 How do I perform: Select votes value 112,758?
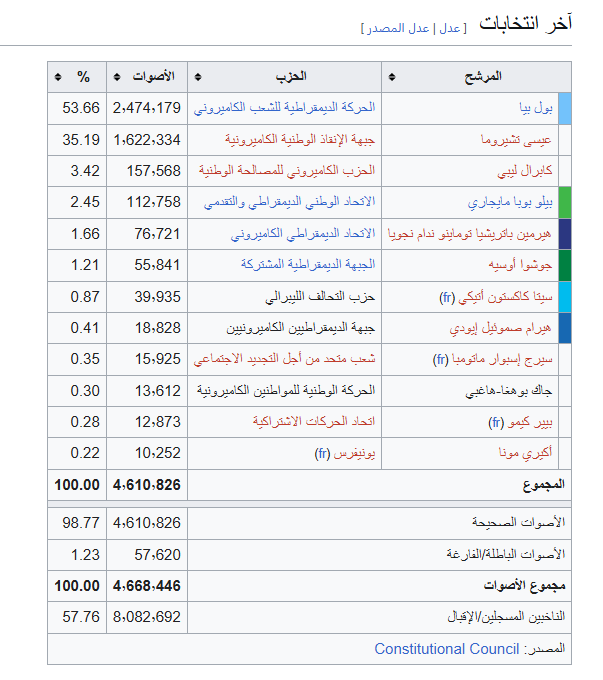point(154,202)
